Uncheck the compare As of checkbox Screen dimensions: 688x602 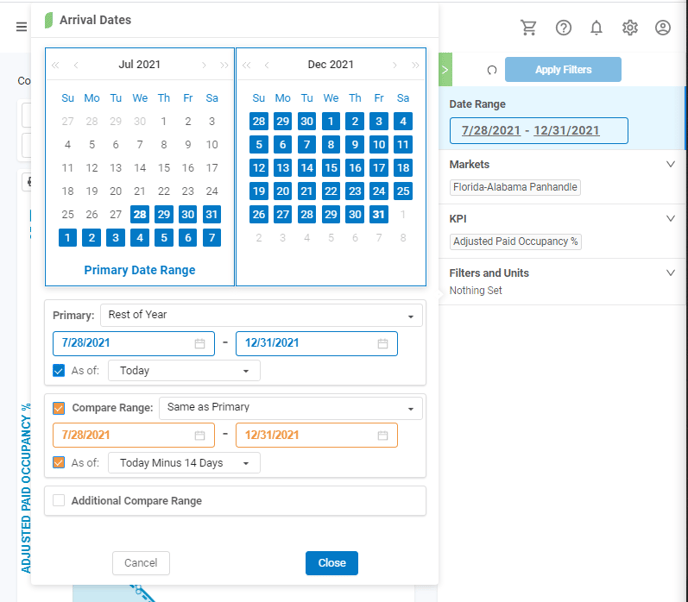point(59,462)
